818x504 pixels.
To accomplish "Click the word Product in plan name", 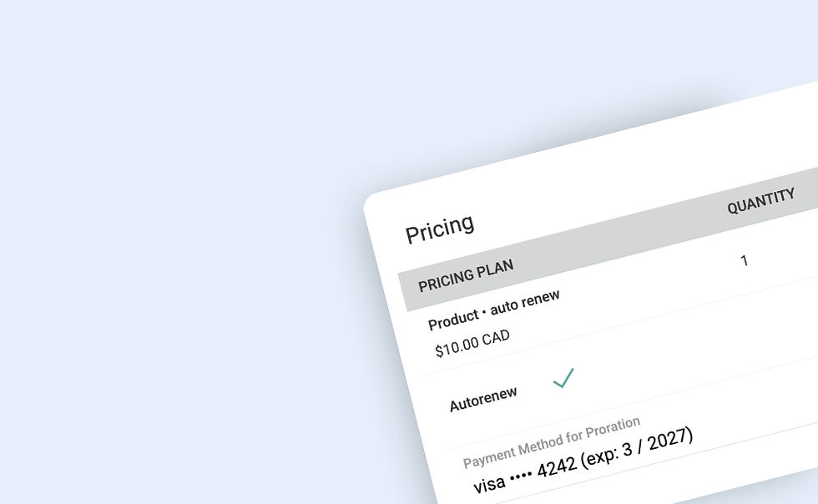I will coord(453,321).
